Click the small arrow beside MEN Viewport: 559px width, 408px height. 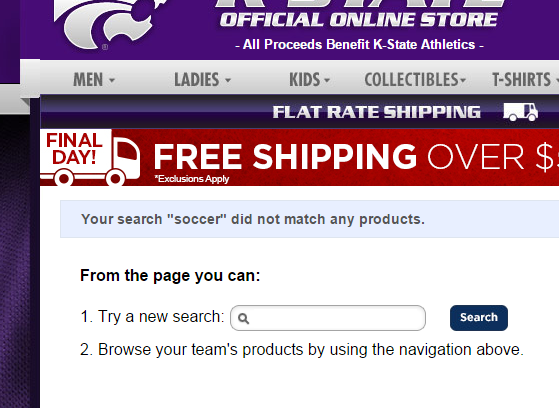click(x=112, y=81)
